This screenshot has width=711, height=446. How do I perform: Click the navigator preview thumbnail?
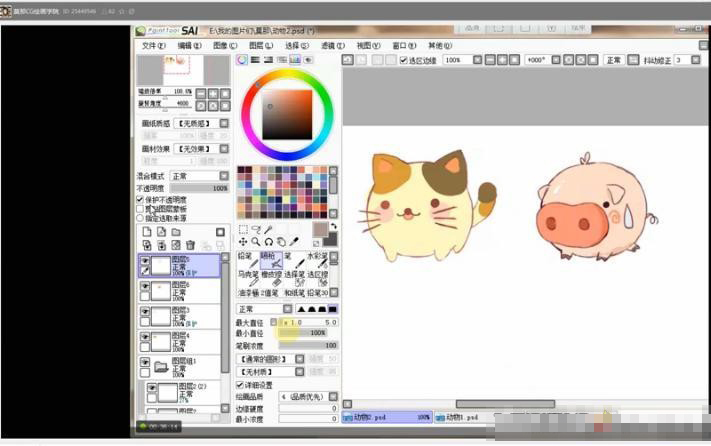pyautogui.click(x=183, y=70)
